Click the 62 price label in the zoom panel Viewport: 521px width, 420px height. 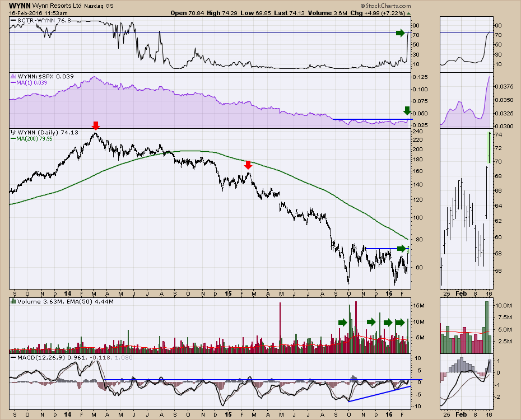(x=499, y=221)
